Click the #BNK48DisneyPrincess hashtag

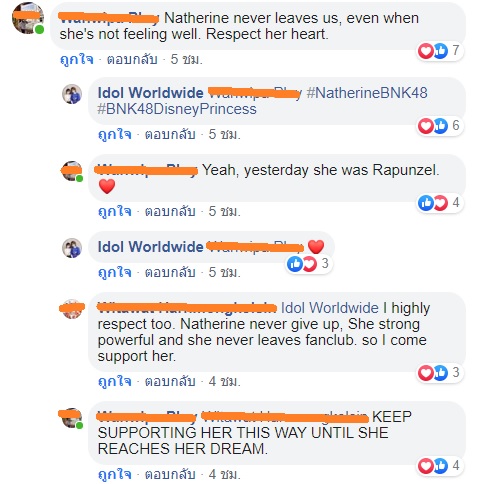tap(177, 109)
